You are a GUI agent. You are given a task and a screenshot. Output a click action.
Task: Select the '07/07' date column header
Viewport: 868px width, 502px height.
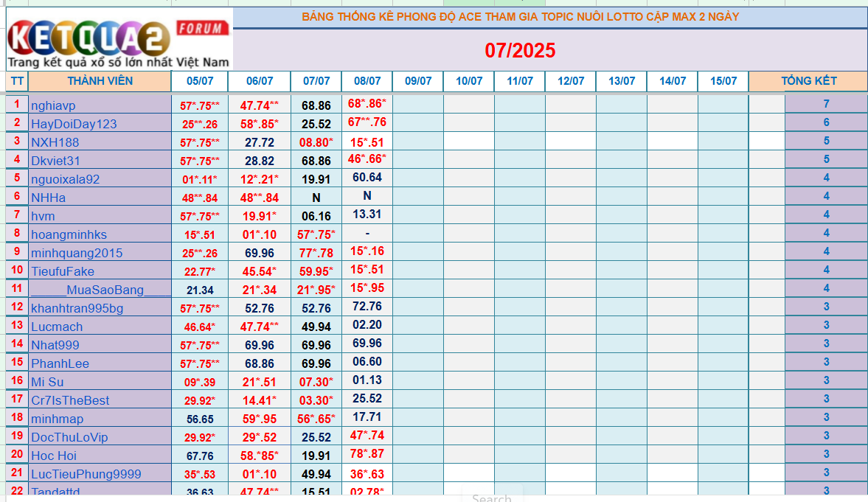[316, 81]
